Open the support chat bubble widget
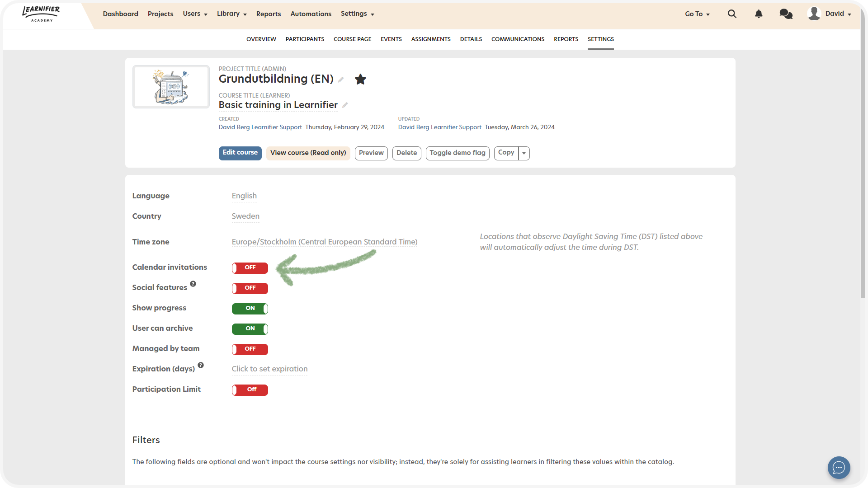Image resolution: width=868 pixels, height=488 pixels. coord(839,467)
